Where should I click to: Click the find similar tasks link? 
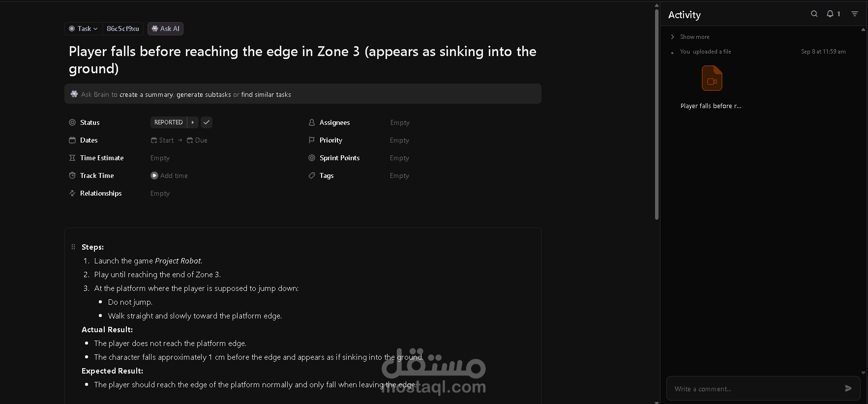(x=266, y=94)
